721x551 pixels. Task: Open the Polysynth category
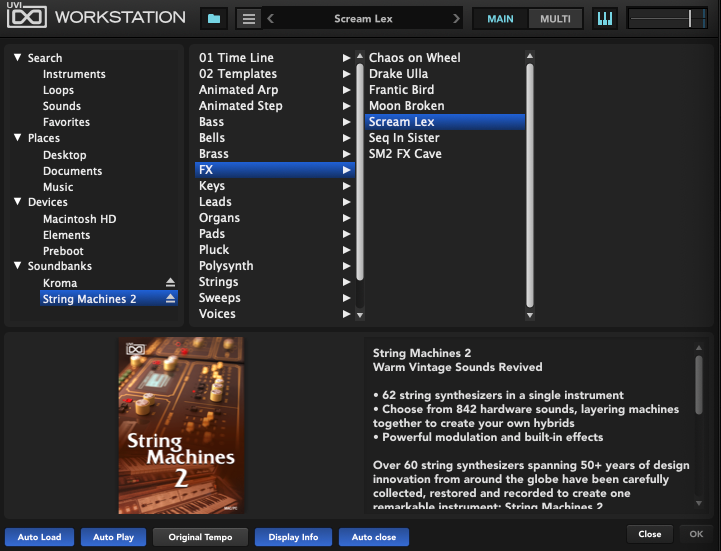coord(275,266)
